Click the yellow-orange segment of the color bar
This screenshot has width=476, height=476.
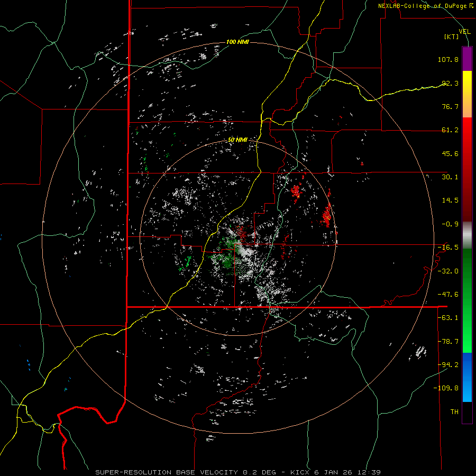467,94
